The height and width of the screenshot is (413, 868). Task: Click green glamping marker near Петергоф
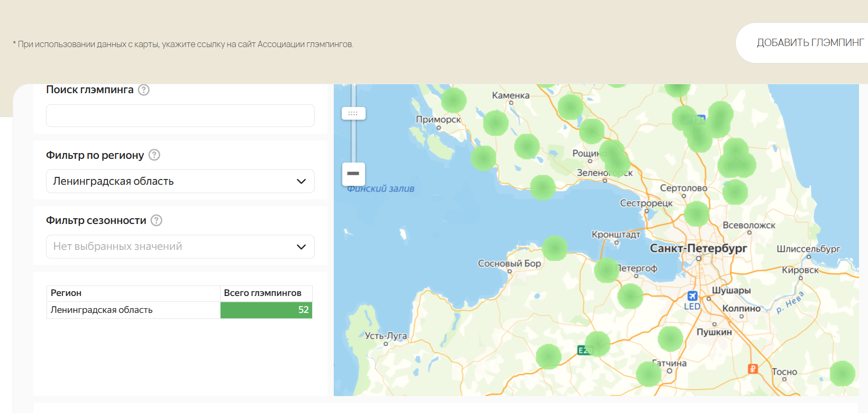click(606, 270)
